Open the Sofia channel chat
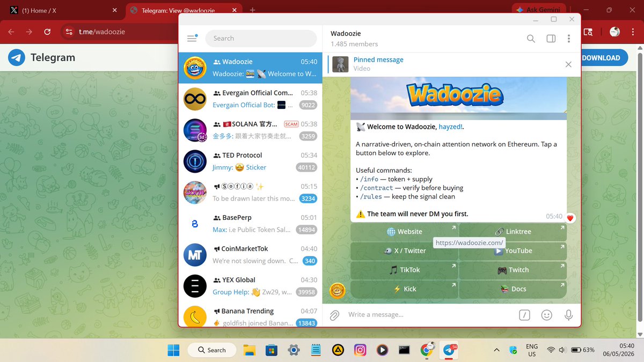Viewport: 644px width, 362px height. [x=251, y=192]
